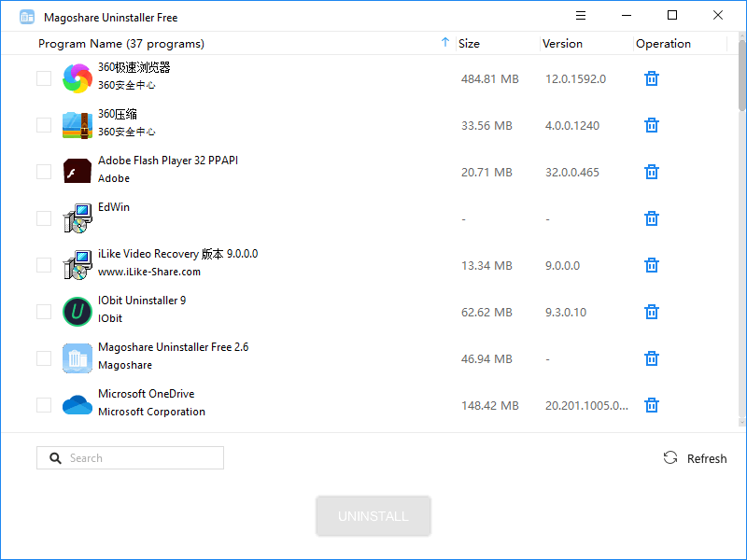Click the publisher text www.iLike-Share.com
Screen dimensions: 747x560
149,272
